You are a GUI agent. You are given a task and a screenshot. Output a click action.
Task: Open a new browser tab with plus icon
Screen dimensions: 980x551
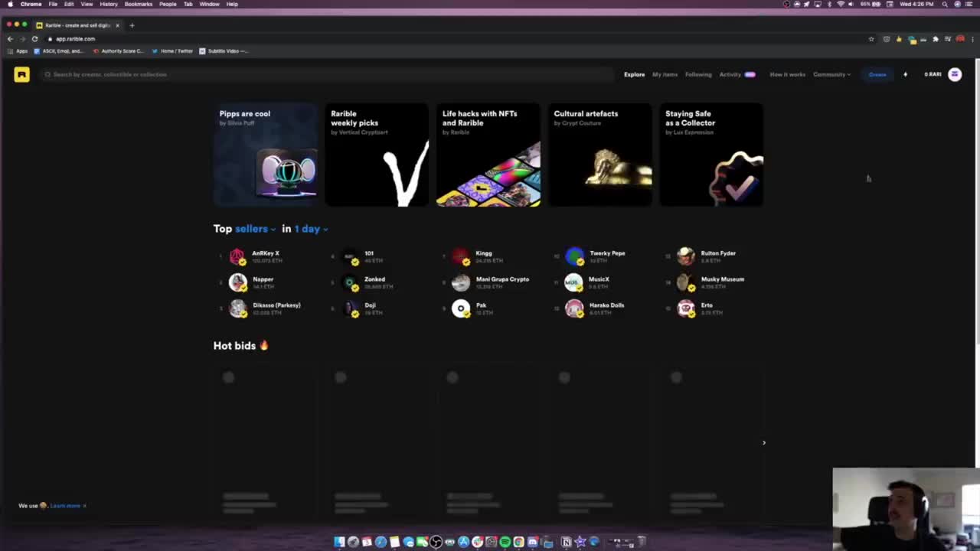132,25
